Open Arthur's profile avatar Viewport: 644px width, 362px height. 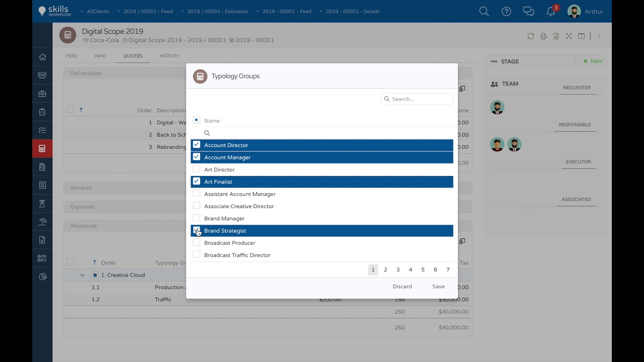tap(574, 11)
